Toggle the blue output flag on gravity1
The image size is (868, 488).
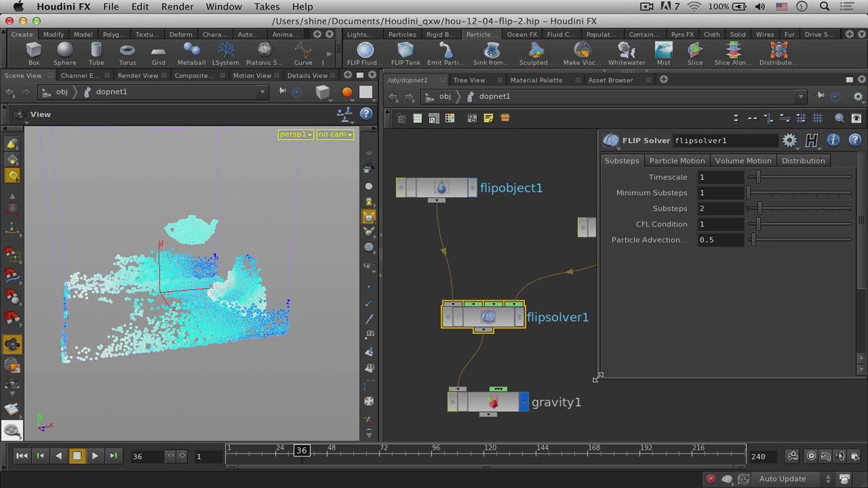[524, 402]
